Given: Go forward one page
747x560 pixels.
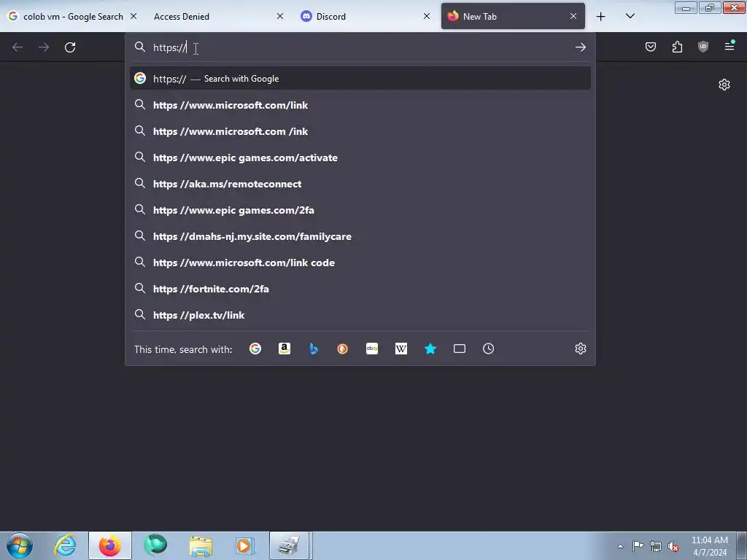Looking at the screenshot, I should click(44, 47).
